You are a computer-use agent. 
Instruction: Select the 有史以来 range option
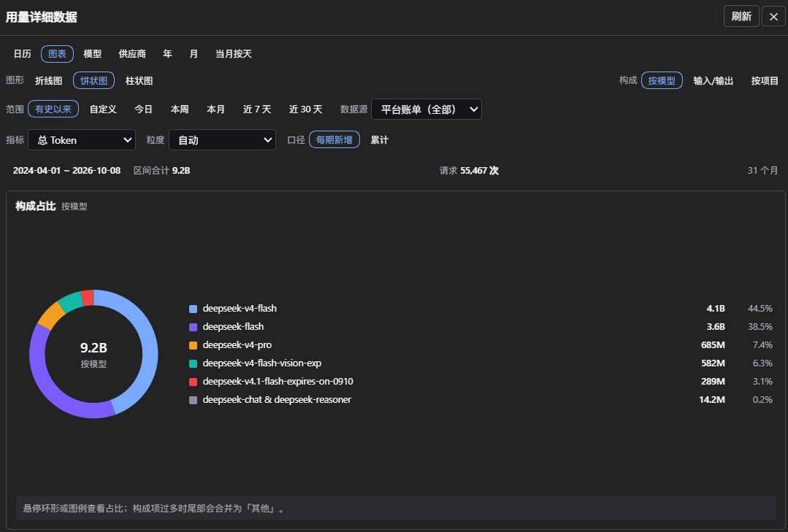click(x=53, y=109)
